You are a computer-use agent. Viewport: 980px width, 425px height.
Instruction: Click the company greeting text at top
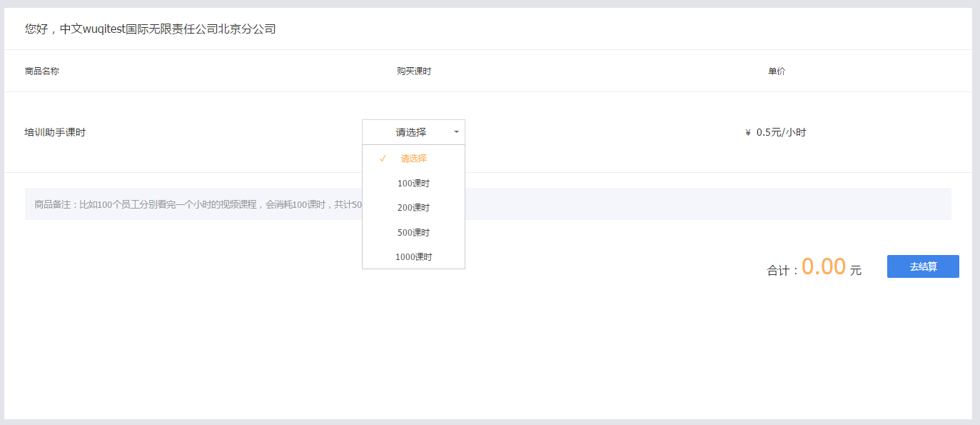(x=150, y=29)
